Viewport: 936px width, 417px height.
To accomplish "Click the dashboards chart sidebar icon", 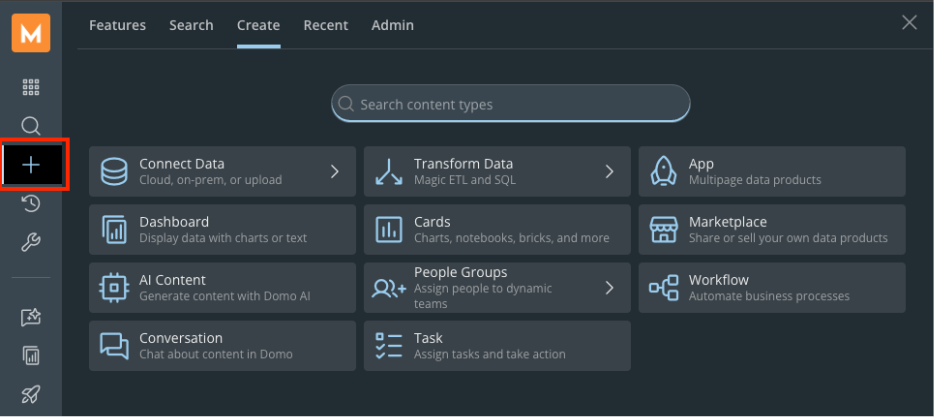I will point(31,356).
